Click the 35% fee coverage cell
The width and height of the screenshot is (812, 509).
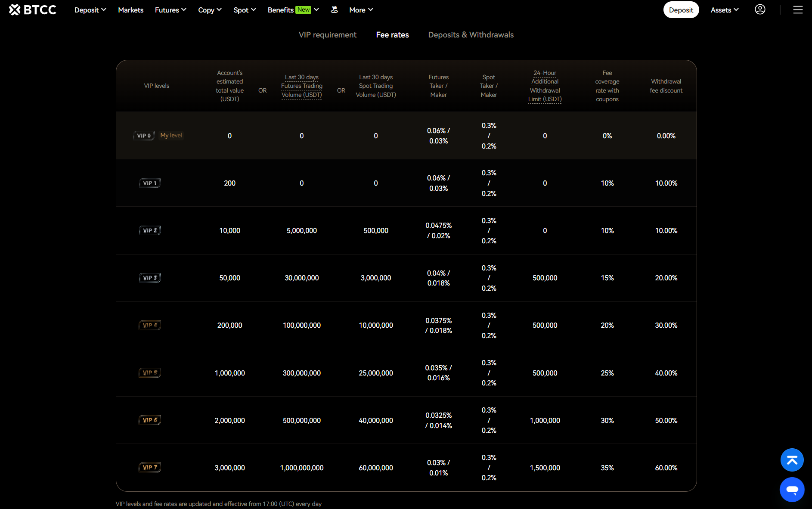(x=607, y=468)
